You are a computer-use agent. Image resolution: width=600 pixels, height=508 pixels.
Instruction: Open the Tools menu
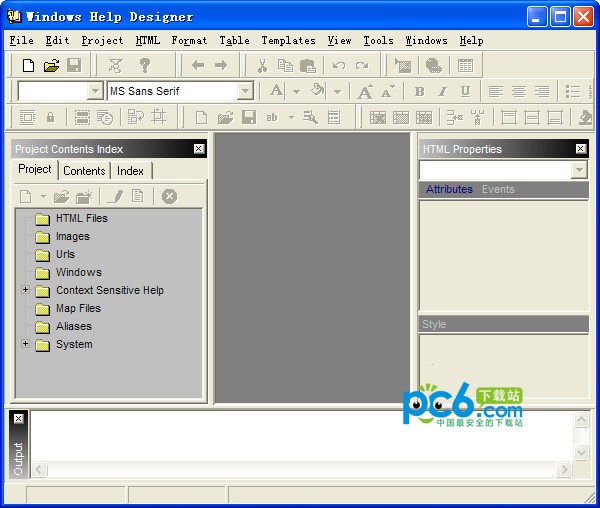point(378,41)
